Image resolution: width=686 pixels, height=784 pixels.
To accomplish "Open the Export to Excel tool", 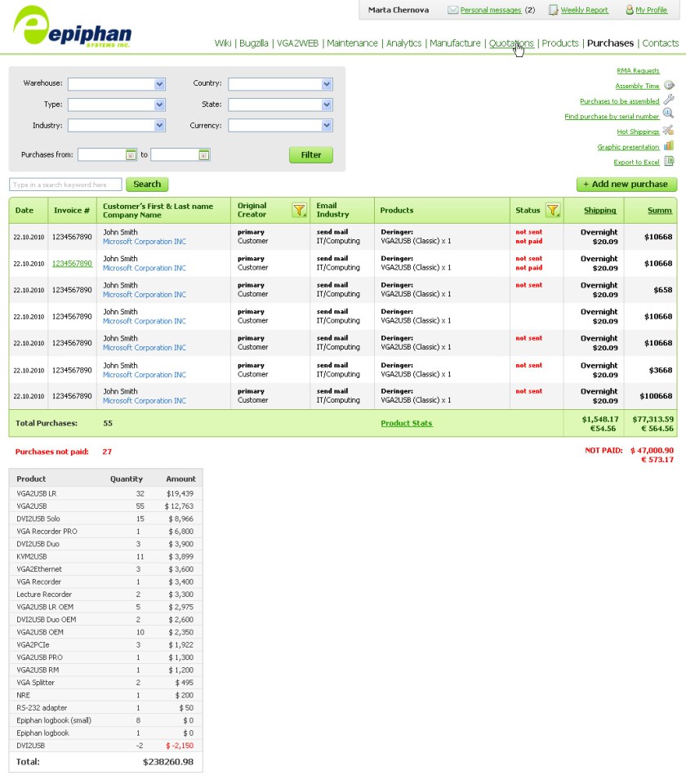I will coord(670,162).
